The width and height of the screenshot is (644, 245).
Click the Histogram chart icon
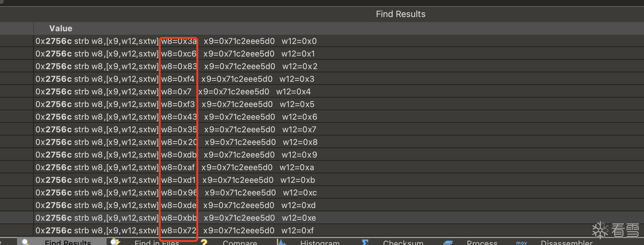(281, 242)
